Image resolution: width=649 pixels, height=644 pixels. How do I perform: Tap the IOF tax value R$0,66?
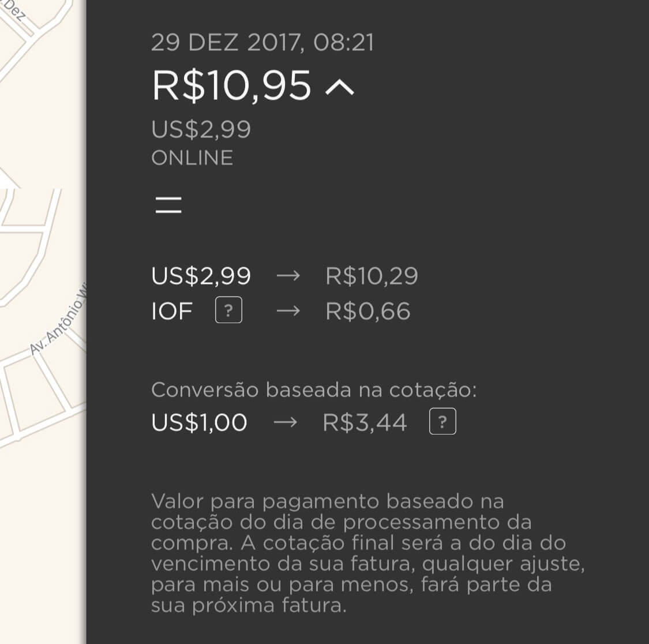tap(368, 311)
